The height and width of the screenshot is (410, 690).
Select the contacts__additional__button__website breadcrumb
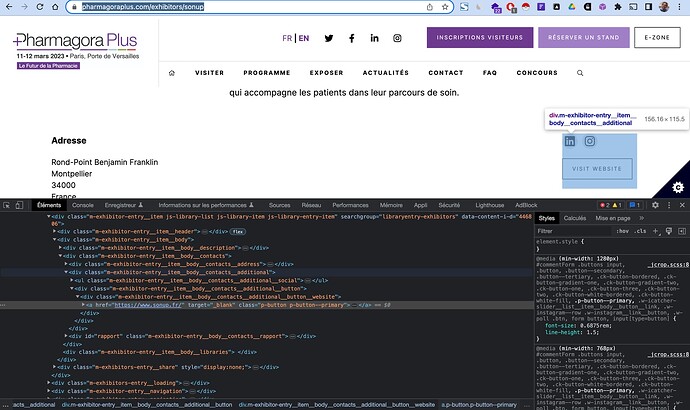coord(337,405)
